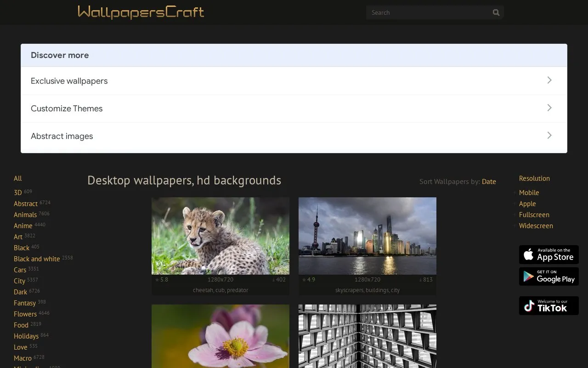The width and height of the screenshot is (588, 368).
Task: Click the star rating icon beside 4.9
Action: [304, 280]
